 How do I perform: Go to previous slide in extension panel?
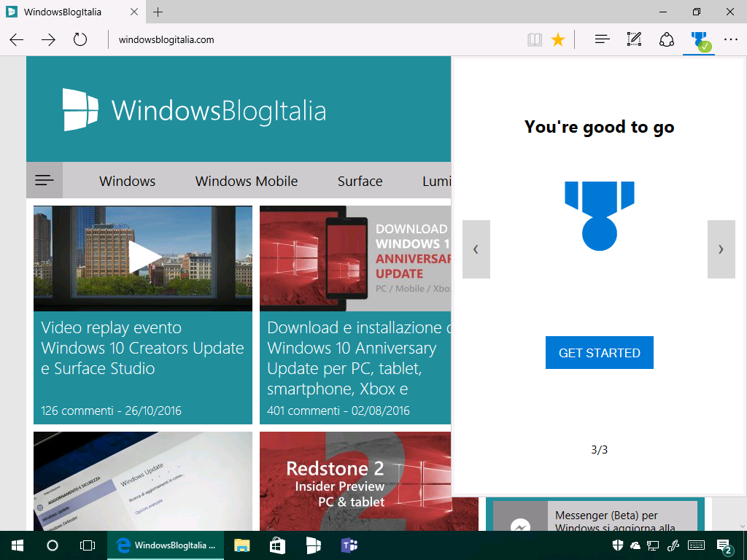click(476, 249)
